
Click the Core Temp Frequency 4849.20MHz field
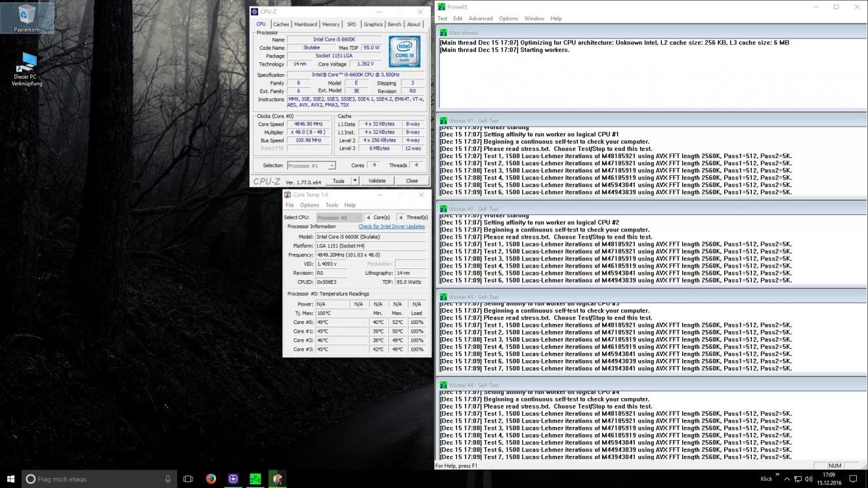[x=370, y=254]
